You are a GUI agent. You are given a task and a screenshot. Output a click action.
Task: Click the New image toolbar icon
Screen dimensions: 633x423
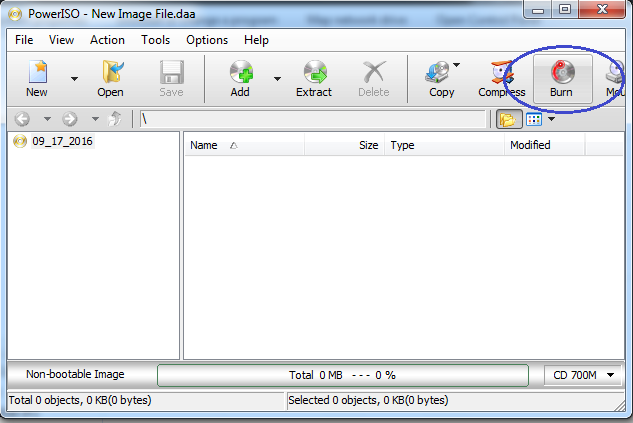click(38, 72)
